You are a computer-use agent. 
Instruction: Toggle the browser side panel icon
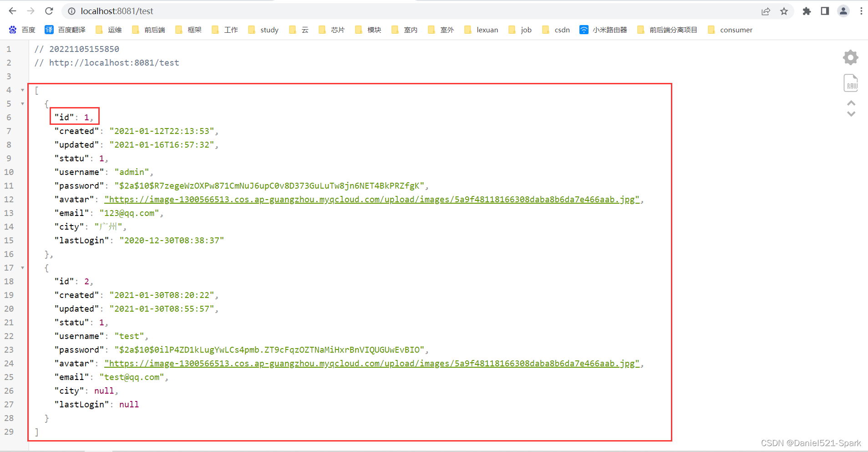825,11
